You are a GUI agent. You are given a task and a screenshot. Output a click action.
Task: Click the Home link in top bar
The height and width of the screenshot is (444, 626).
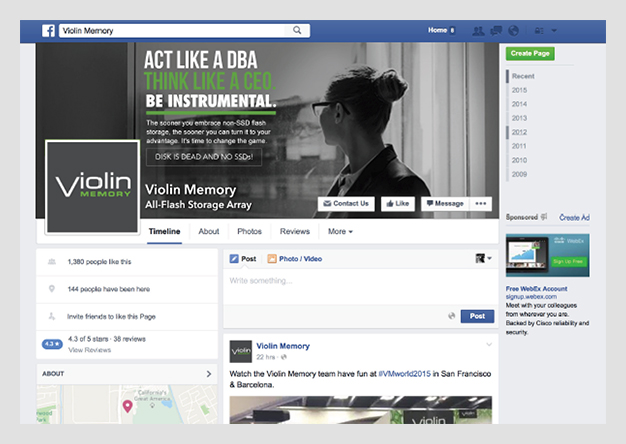[438, 30]
